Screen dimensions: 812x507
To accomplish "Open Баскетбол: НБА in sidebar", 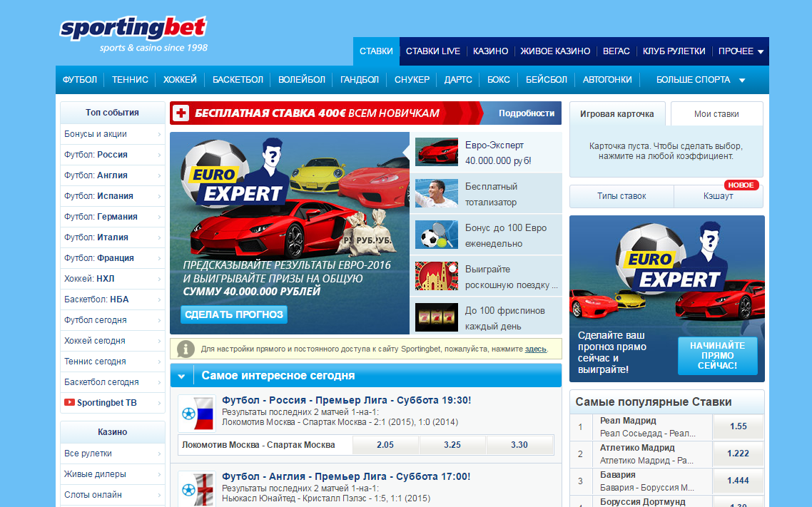I will [x=112, y=299].
